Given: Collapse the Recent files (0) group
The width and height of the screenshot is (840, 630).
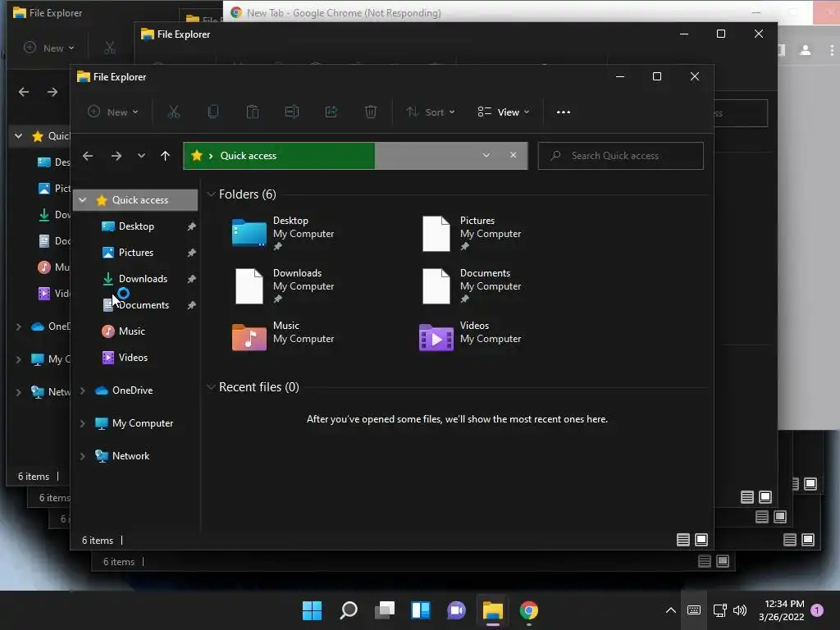Looking at the screenshot, I should (211, 387).
